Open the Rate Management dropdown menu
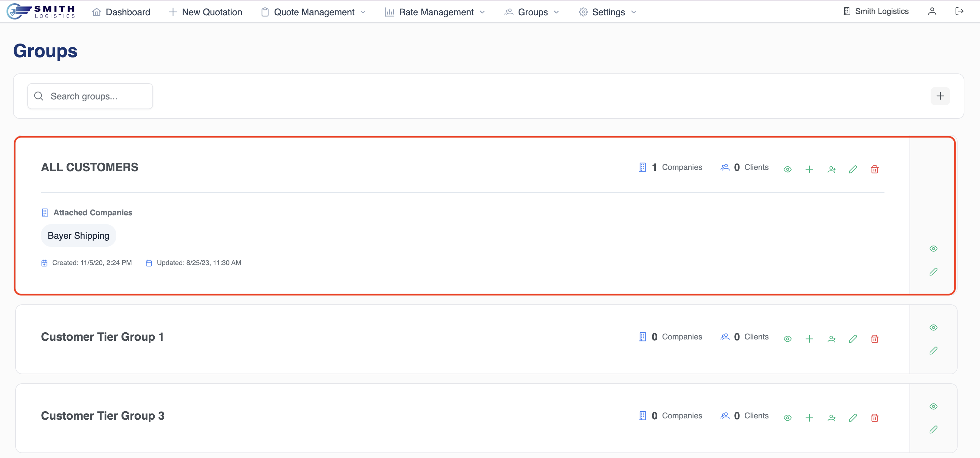 (436, 12)
